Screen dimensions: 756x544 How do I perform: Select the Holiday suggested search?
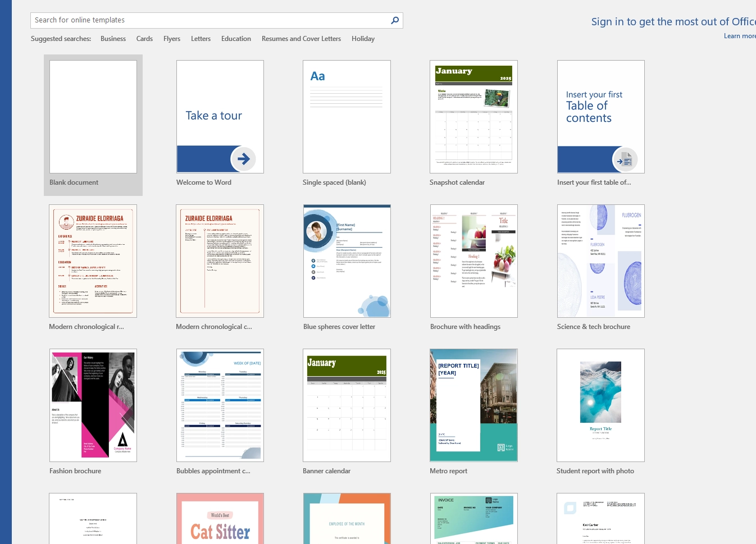[363, 39]
